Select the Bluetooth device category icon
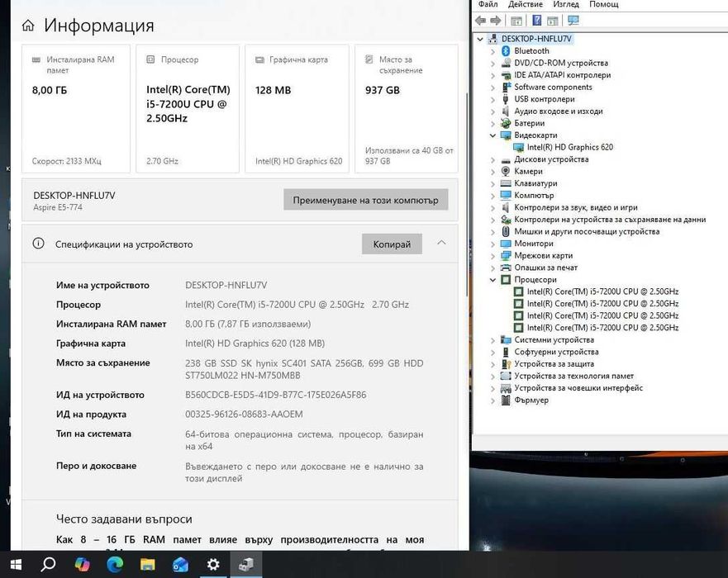 [506, 50]
